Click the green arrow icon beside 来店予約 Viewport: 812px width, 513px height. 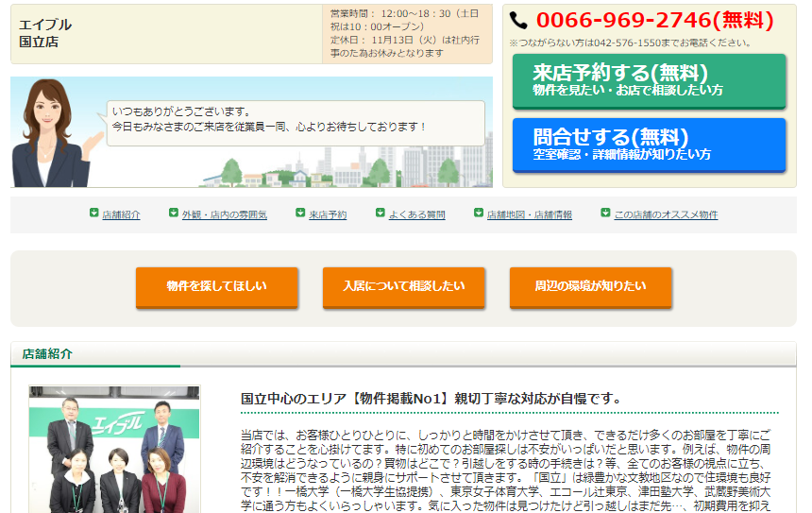[300, 214]
